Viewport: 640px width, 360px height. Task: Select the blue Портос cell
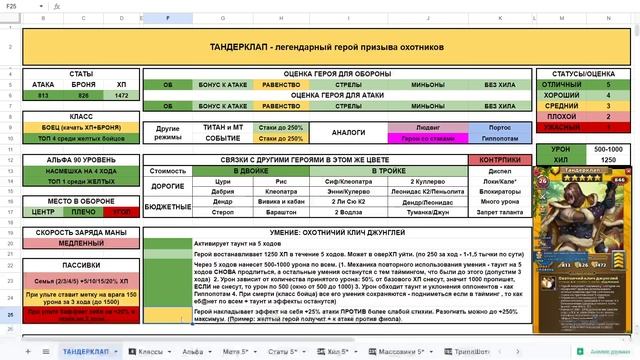click(x=500, y=127)
